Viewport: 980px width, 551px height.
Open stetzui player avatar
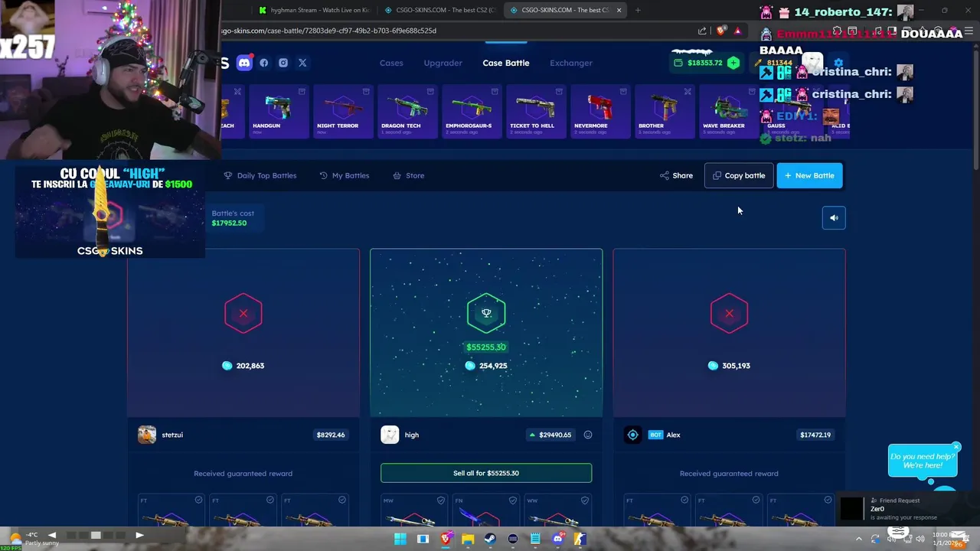[147, 435]
